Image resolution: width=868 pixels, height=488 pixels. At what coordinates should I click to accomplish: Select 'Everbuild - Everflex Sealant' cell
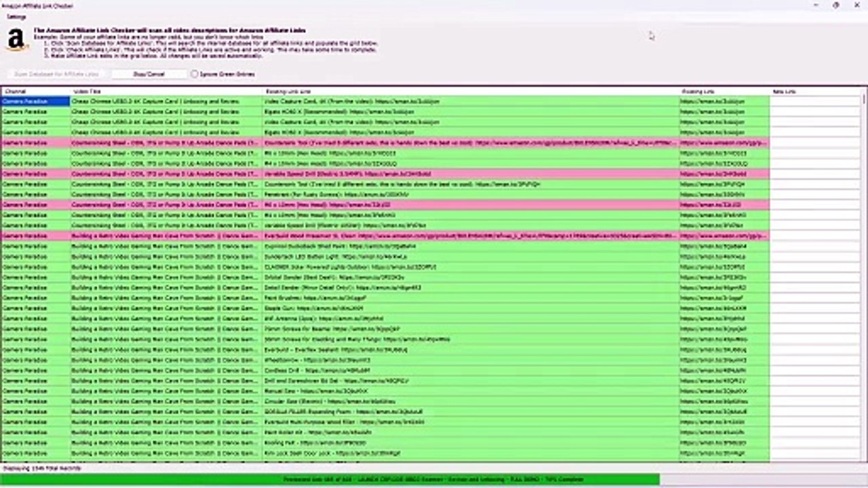point(471,350)
